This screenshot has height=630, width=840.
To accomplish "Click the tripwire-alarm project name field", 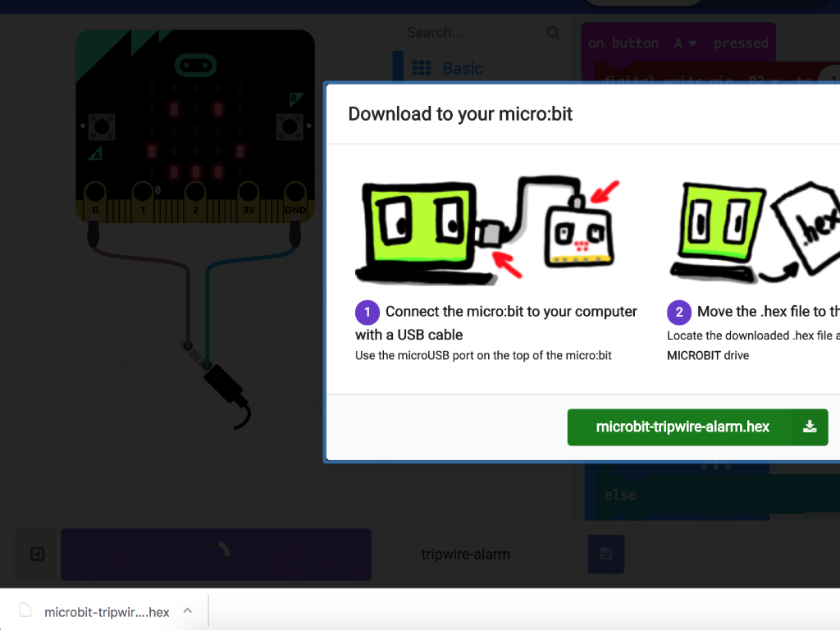I will tap(497, 554).
